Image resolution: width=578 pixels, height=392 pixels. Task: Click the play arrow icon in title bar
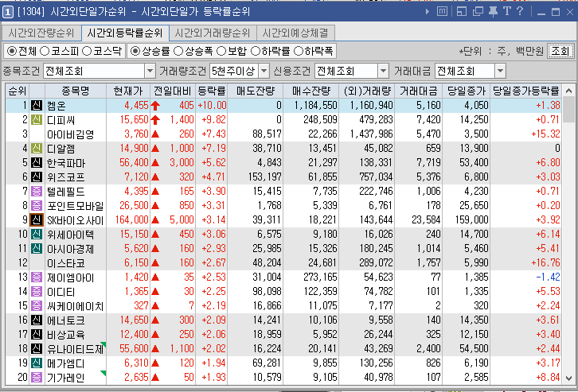click(428, 12)
